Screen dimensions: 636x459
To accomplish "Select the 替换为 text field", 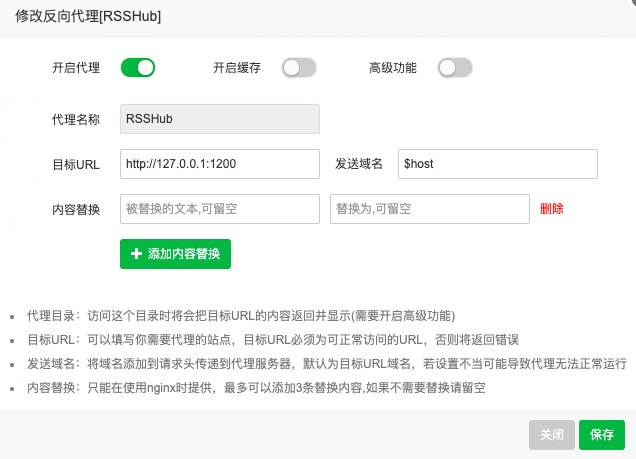I will (x=429, y=209).
